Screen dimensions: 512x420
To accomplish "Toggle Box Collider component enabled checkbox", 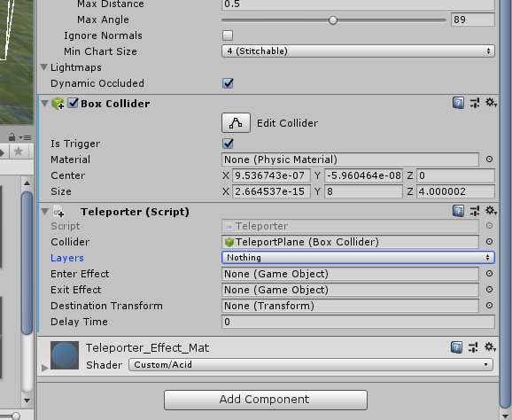I will pos(73,103).
